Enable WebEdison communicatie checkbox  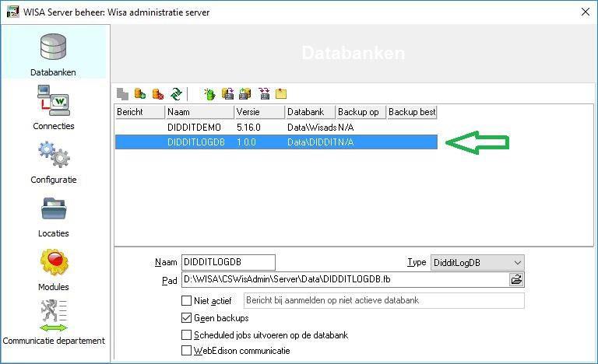[x=186, y=350]
